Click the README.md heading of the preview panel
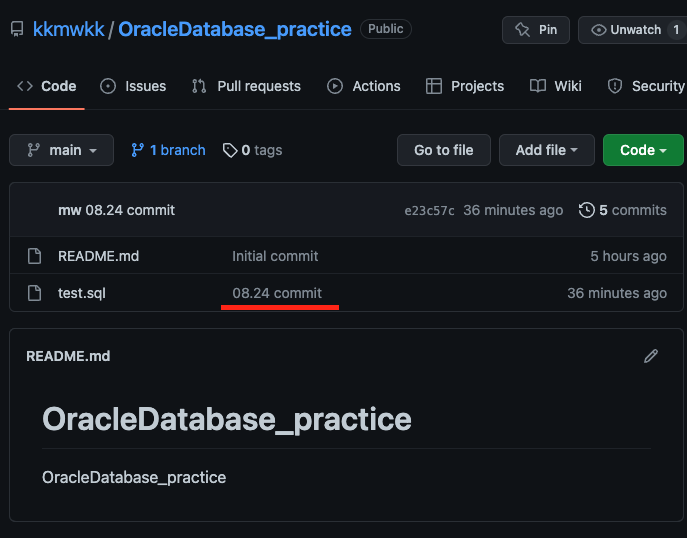The image size is (687, 538). coord(68,356)
